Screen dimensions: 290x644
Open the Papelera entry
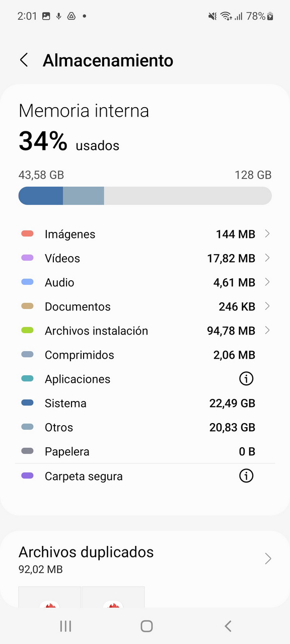click(x=145, y=451)
